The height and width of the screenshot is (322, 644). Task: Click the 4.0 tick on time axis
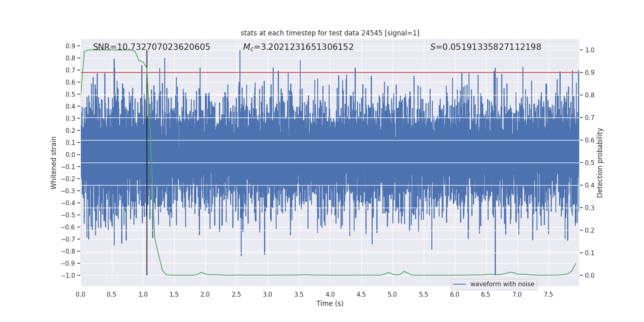pos(330,294)
